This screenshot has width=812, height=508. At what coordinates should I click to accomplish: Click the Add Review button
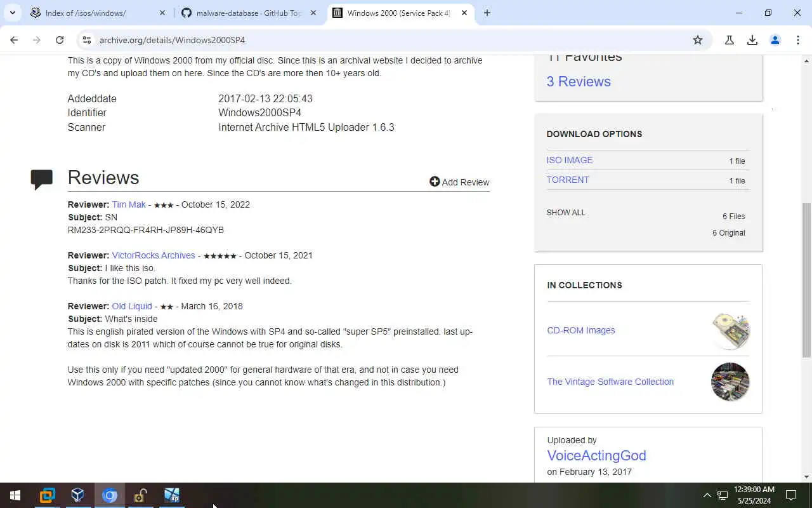(459, 182)
